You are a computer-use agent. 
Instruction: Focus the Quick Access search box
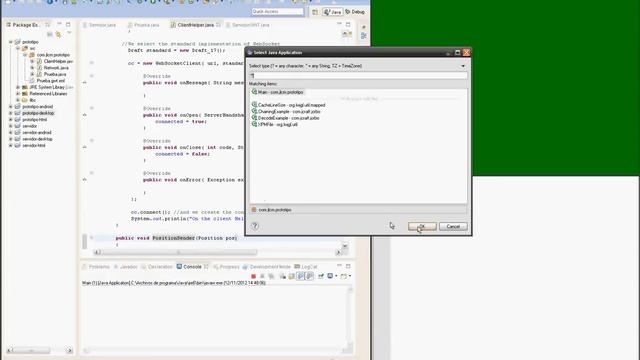point(278,12)
